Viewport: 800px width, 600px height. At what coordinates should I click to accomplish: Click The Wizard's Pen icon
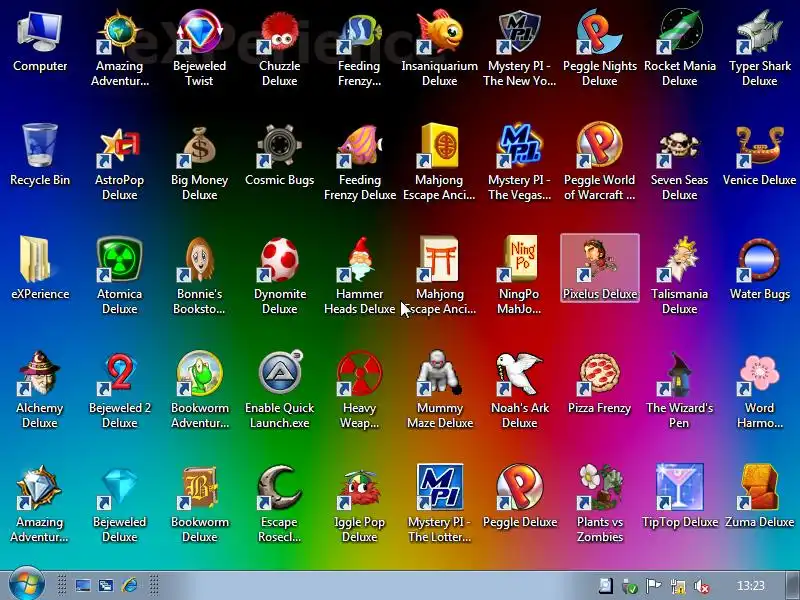680,390
